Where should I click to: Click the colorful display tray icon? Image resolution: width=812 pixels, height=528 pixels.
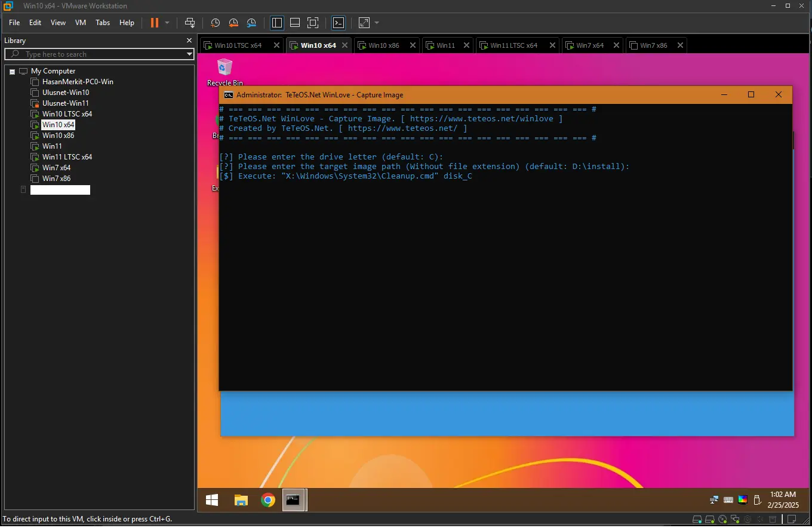743,500
